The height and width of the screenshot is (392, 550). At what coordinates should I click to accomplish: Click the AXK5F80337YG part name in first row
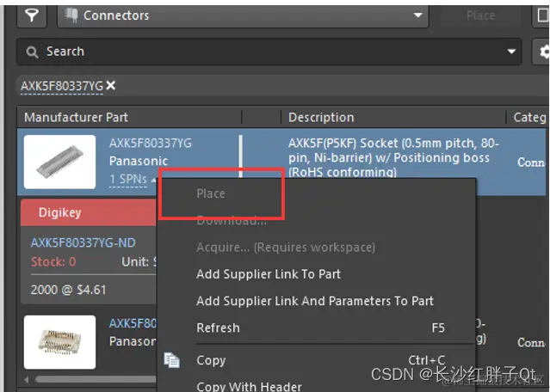(151, 143)
